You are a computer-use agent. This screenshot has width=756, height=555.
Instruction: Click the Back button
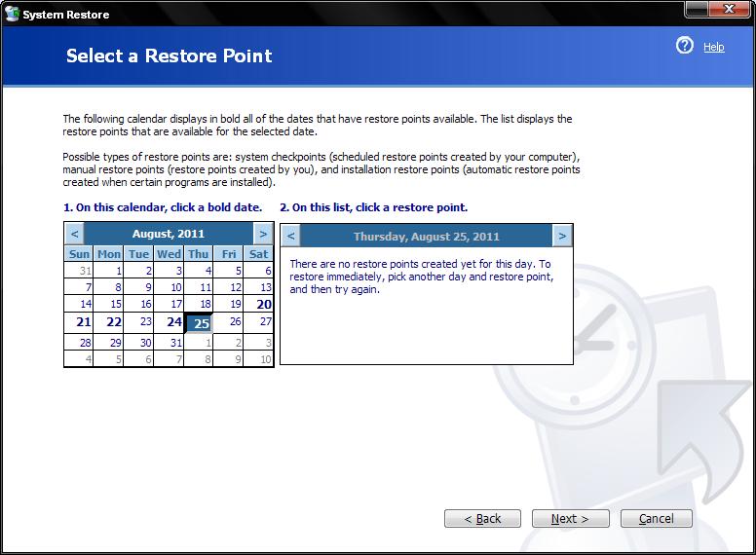click(x=482, y=518)
